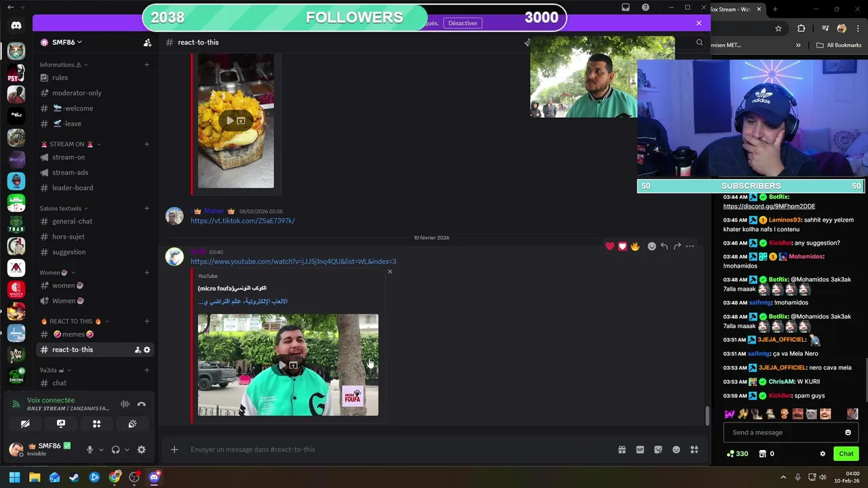
Task: Open the BotRix discord.gg invite link
Action: pos(769,206)
